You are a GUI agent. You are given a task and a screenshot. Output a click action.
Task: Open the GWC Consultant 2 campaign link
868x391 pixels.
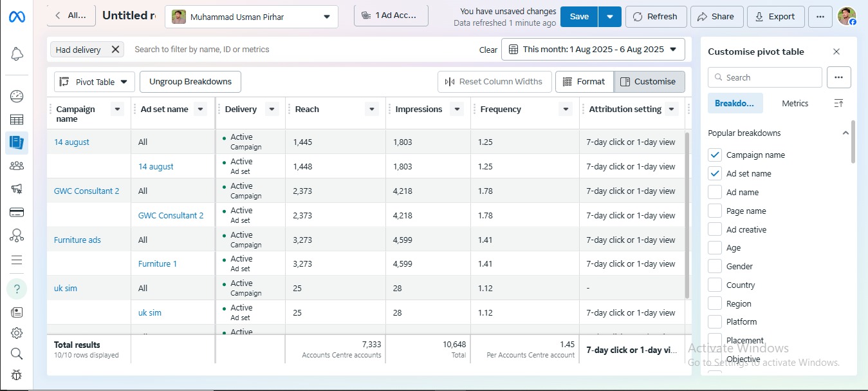click(x=86, y=191)
